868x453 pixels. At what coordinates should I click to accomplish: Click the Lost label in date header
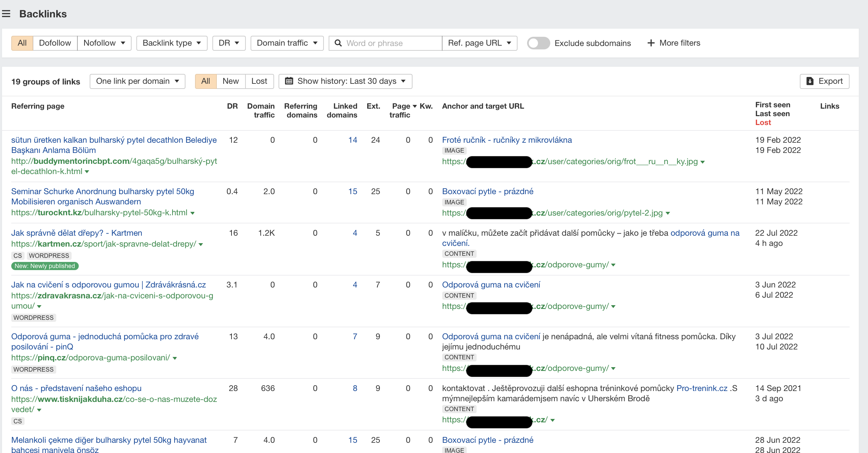(763, 123)
